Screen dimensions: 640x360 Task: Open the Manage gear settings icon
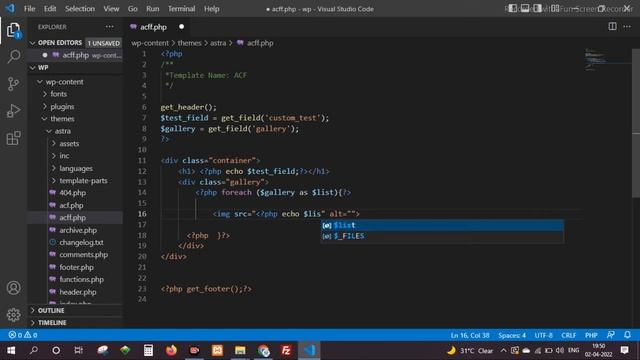pos(13,315)
